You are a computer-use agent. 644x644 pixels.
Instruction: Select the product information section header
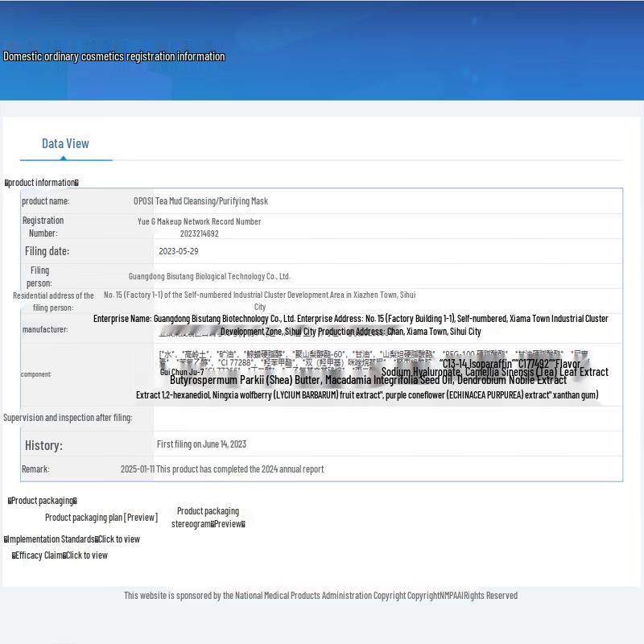tap(42, 183)
